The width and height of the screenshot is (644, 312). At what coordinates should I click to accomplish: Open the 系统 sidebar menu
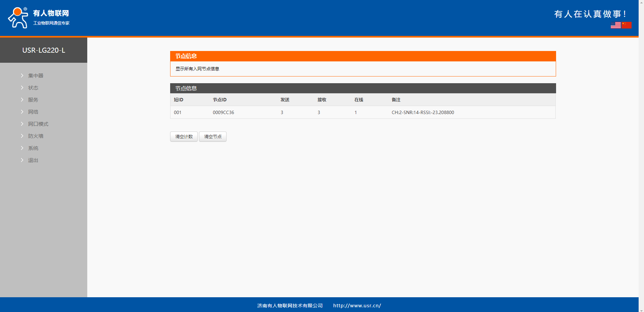(x=33, y=148)
